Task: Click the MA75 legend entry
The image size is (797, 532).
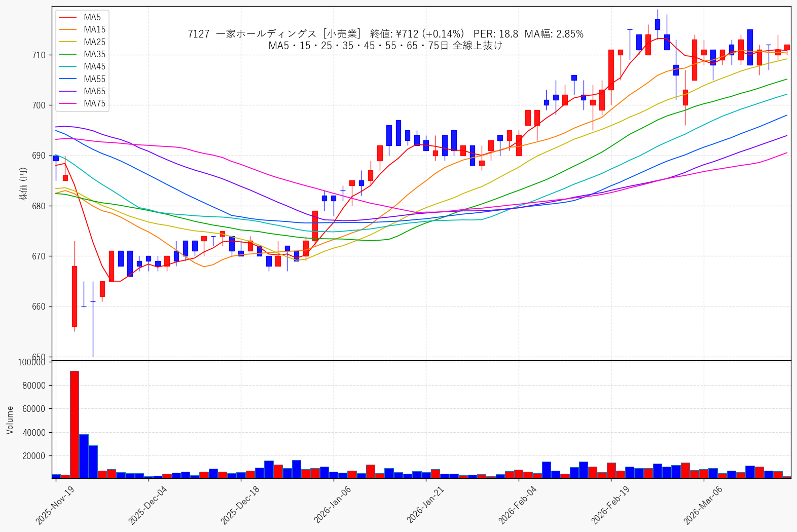Action: pyautogui.click(x=82, y=103)
